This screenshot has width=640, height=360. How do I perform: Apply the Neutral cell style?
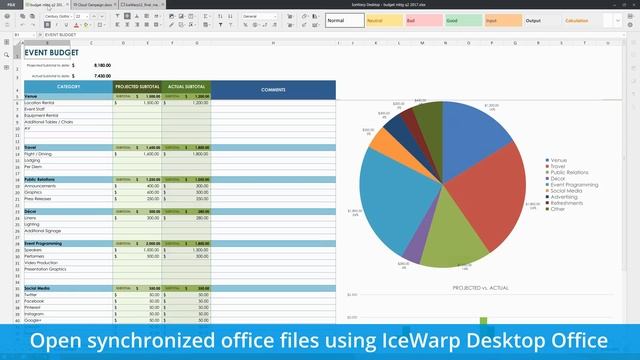pos(384,20)
